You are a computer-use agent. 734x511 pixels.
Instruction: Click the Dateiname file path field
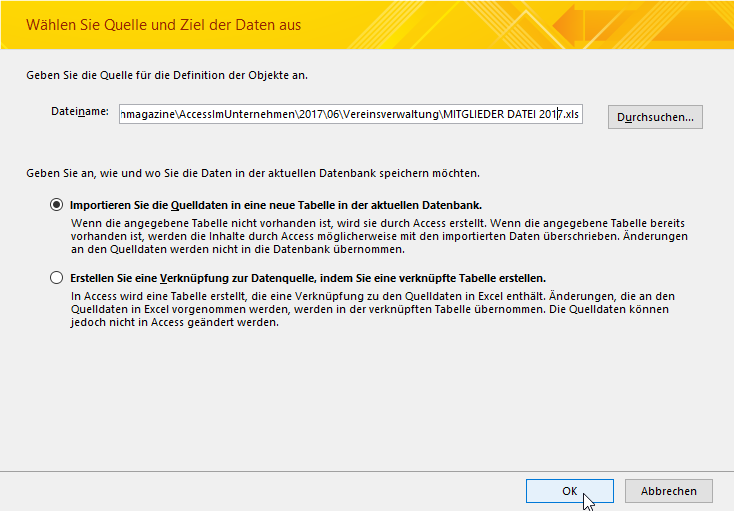point(349,114)
